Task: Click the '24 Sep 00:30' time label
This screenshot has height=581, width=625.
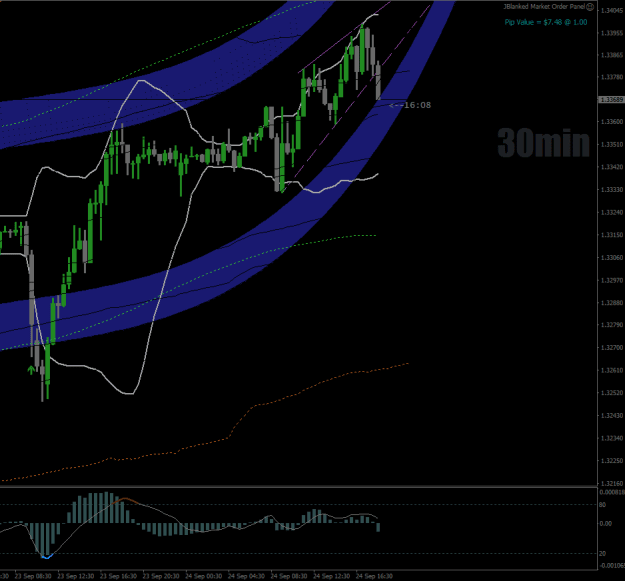Action: (204, 576)
